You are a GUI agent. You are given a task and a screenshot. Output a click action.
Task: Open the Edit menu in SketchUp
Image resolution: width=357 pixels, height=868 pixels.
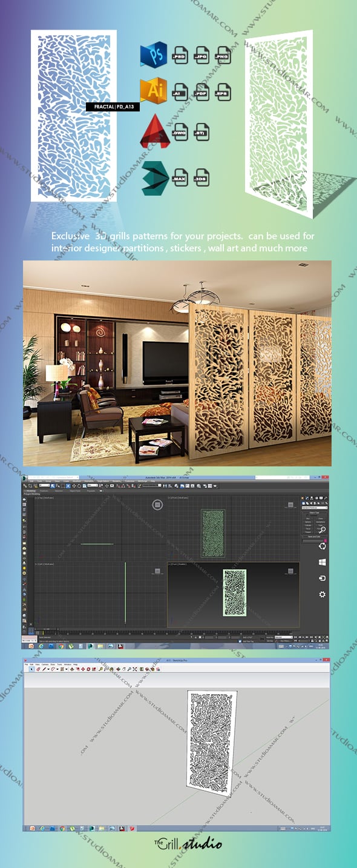point(31,664)
